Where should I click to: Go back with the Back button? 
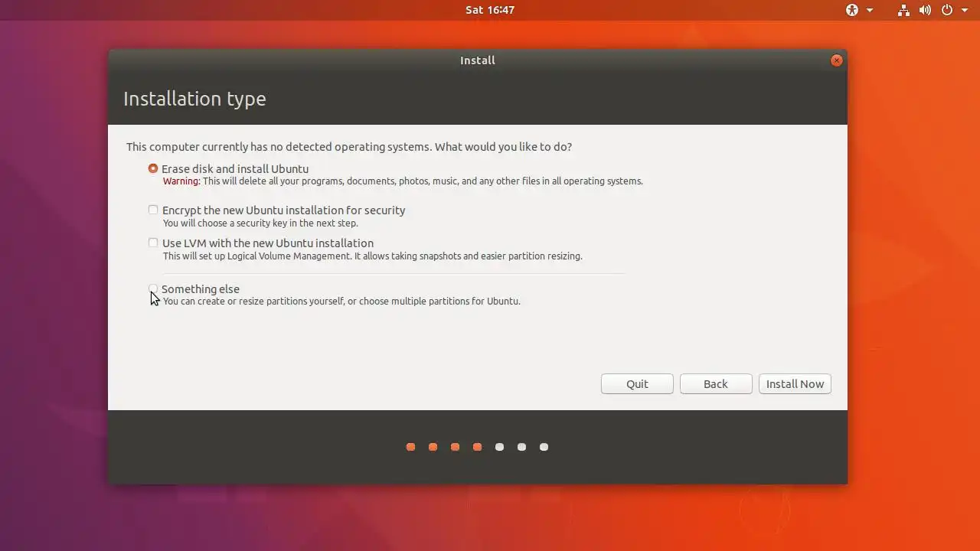pyautogui.click(x=716, y=384)
